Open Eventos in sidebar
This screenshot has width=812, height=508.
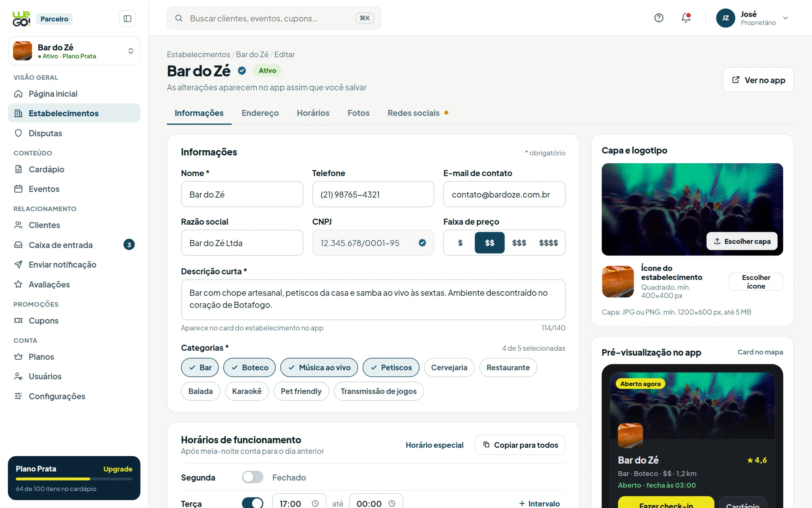(74, 189)
